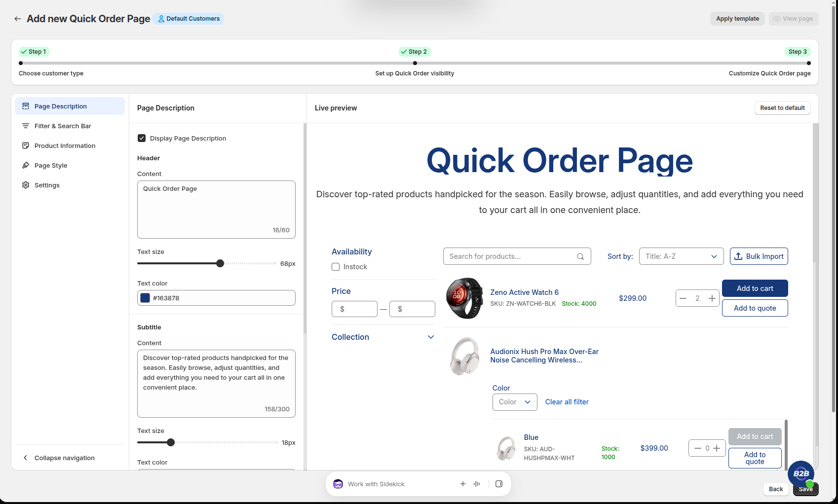Open the B2B floating chat badge
This screenshot has width=838, height=504.
pos(801,473)
